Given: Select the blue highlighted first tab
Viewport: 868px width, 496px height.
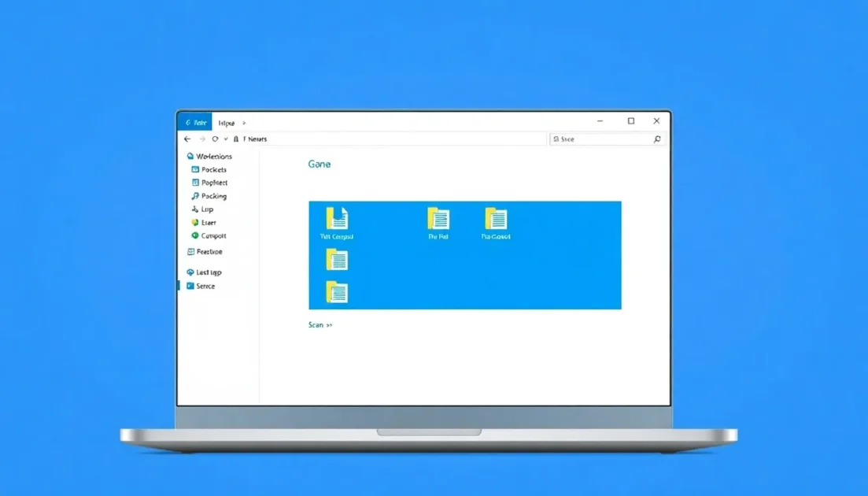Looking at the screenshot, I should click(195, 122).
